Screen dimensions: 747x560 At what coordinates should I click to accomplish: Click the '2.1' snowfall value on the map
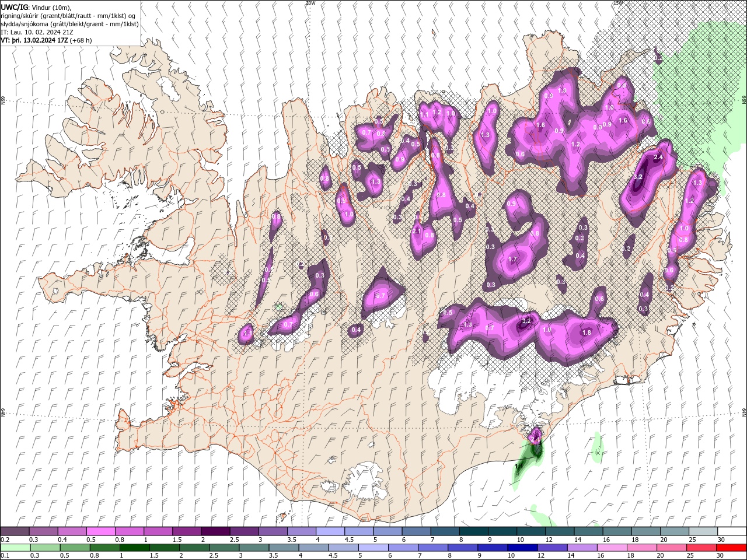click(x=417, y=232)
